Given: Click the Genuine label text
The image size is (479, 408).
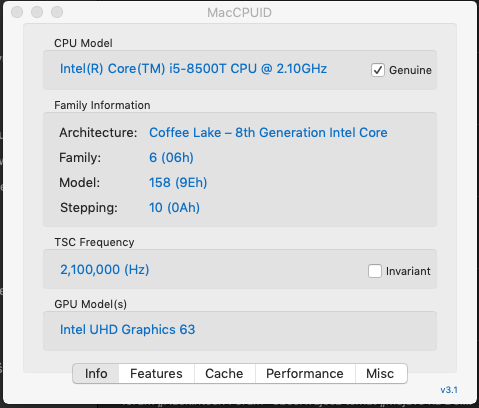Looking at the screenshot, I should (410, 70).
